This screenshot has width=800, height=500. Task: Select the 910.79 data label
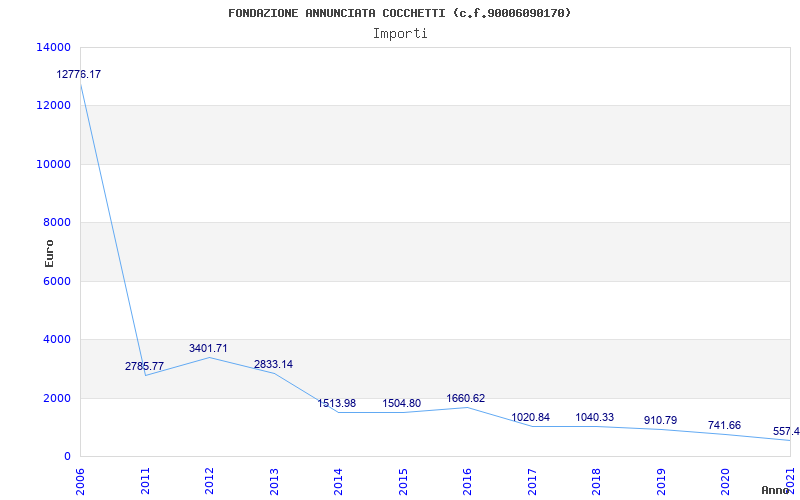tap(660, 421)
